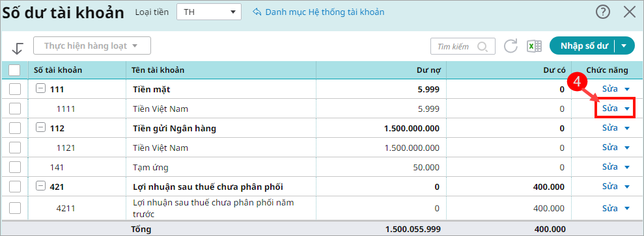Click the Nhập số dư button
Image resolution: width=644 pixels, height=236 pixels.
(x=583, y=46)
